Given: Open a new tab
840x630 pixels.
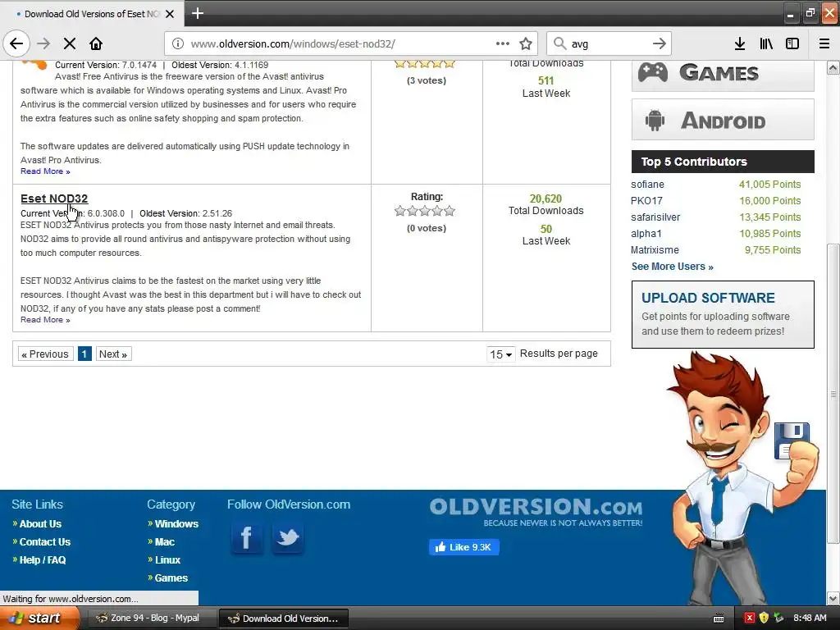Looking at the screenshot, I should 198,13.
